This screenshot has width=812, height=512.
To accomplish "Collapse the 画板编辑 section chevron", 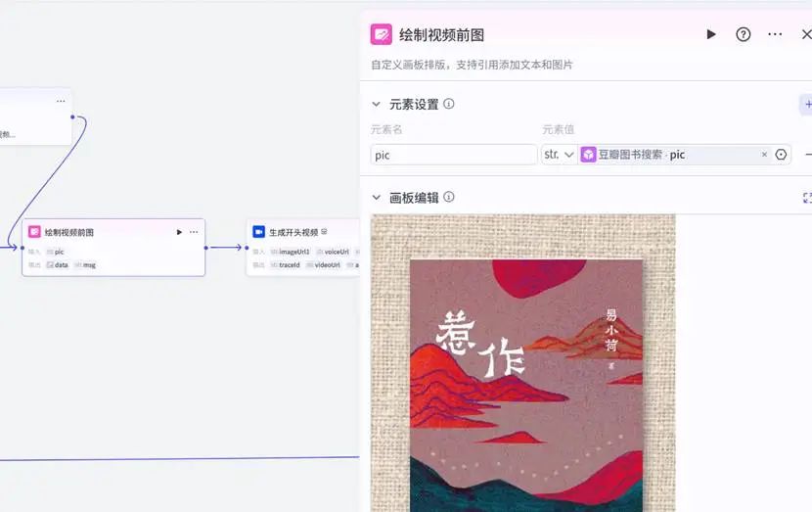I will click(x=377, y=198).
